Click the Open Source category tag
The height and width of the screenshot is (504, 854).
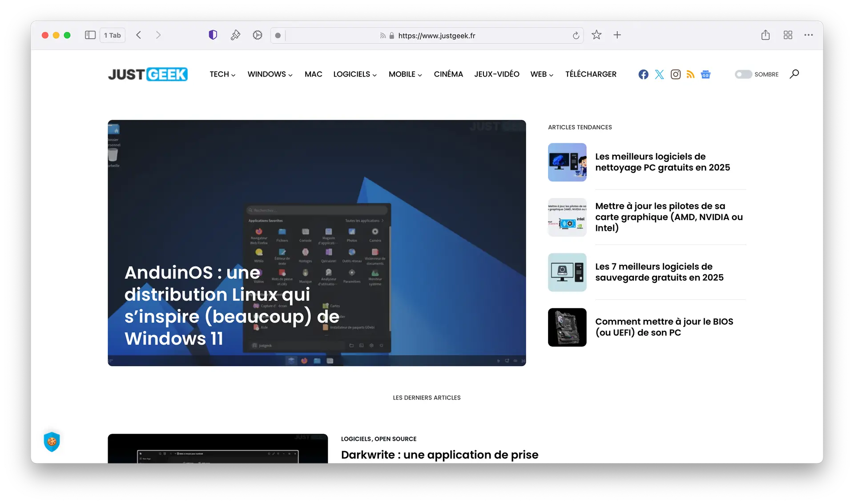(x=395, y=439)
